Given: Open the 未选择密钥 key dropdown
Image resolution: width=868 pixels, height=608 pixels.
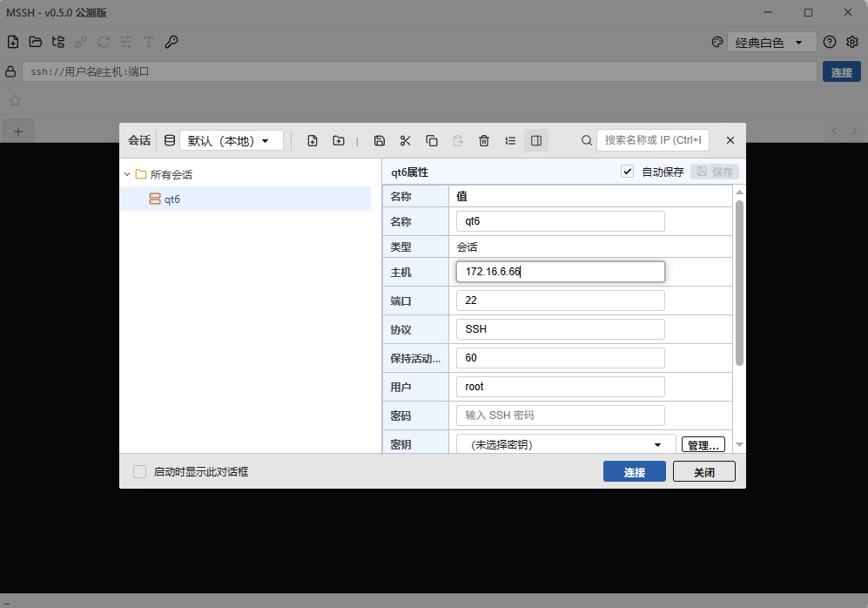Looking at the screenshot, I should point(566,444).
